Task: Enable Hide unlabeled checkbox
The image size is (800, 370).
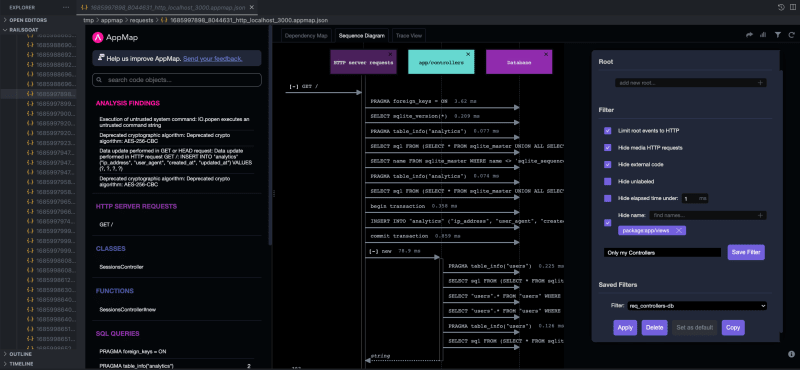Action: pyautogui.click(x=608, y=181)
